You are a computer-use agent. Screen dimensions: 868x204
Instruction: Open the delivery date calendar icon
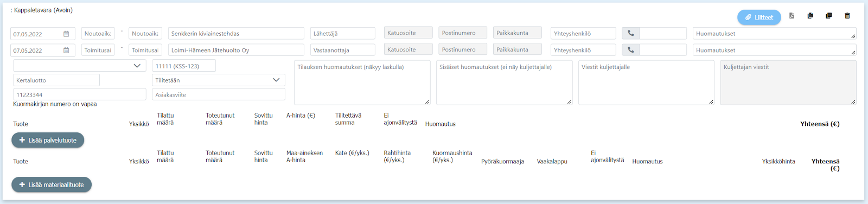(66, 50)
